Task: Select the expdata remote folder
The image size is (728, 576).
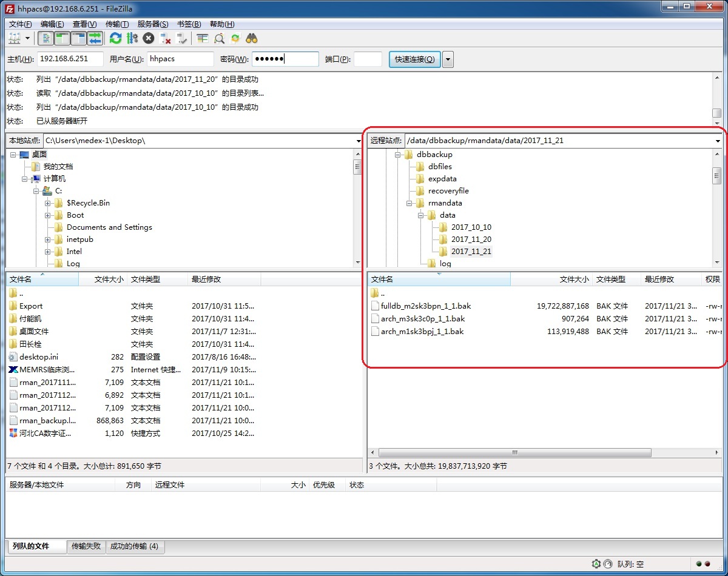Action: [x=442, y=179]
